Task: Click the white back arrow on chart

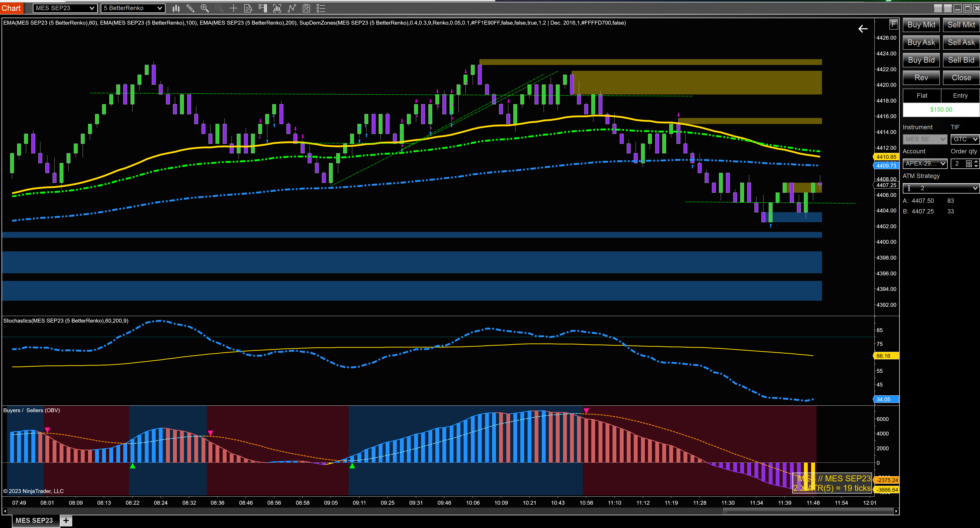Action: tap(863, 28)
